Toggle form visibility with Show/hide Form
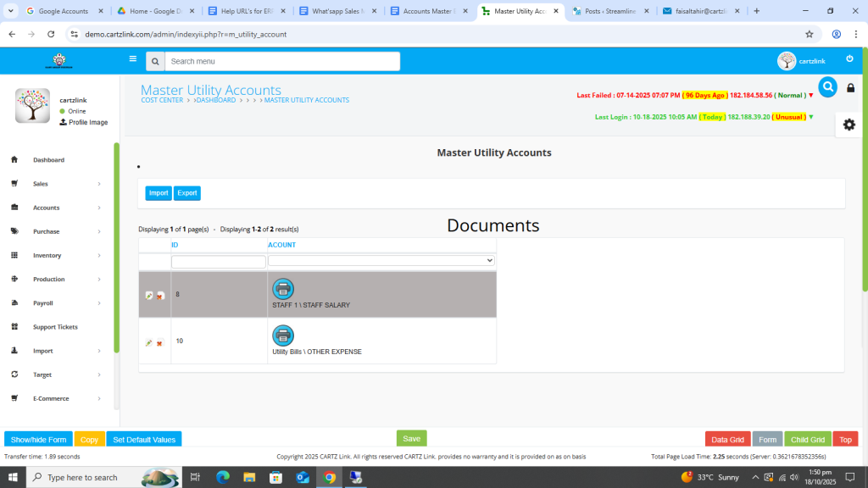Viewport: 868px width, 488px height. coord(38,440)
